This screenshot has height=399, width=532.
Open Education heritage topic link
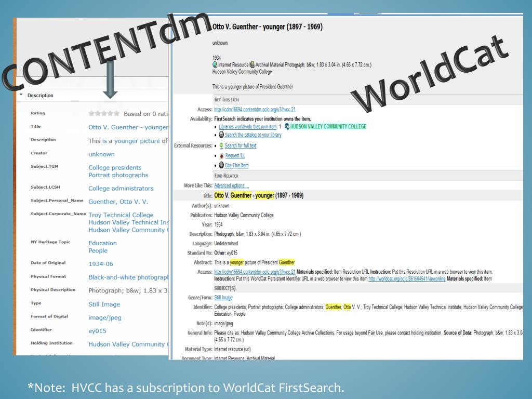[102, 243]
